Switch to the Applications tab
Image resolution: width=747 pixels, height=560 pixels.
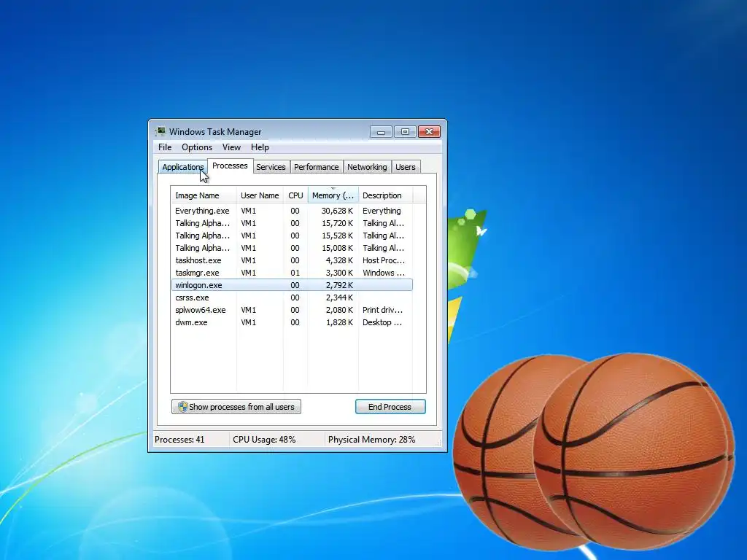click(183, 167)
